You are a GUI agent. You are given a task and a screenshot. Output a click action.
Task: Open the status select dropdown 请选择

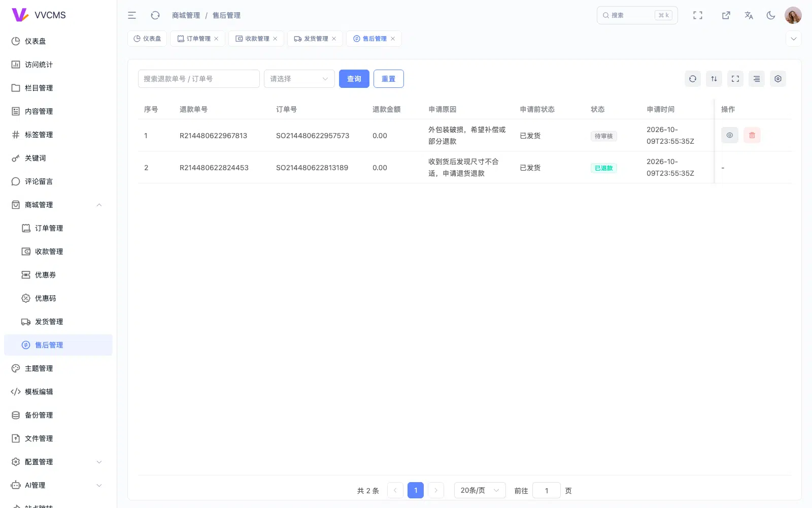click(299, 79)
